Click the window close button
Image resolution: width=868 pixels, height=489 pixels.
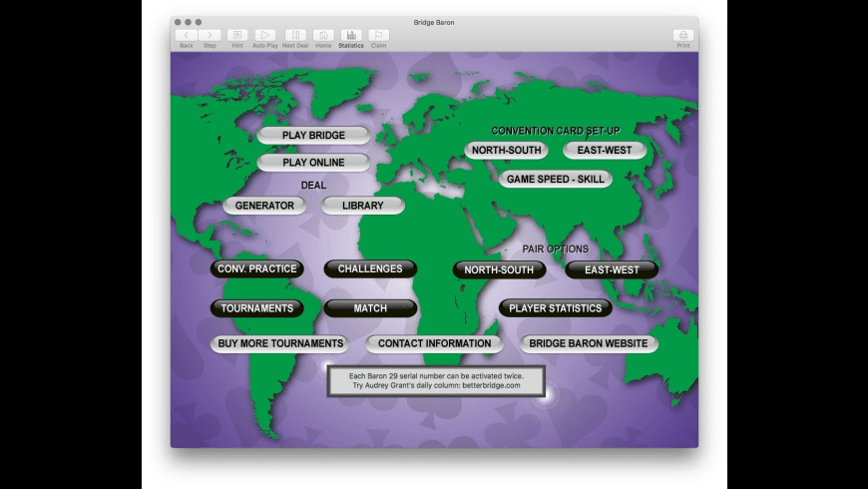click(178, 22)
